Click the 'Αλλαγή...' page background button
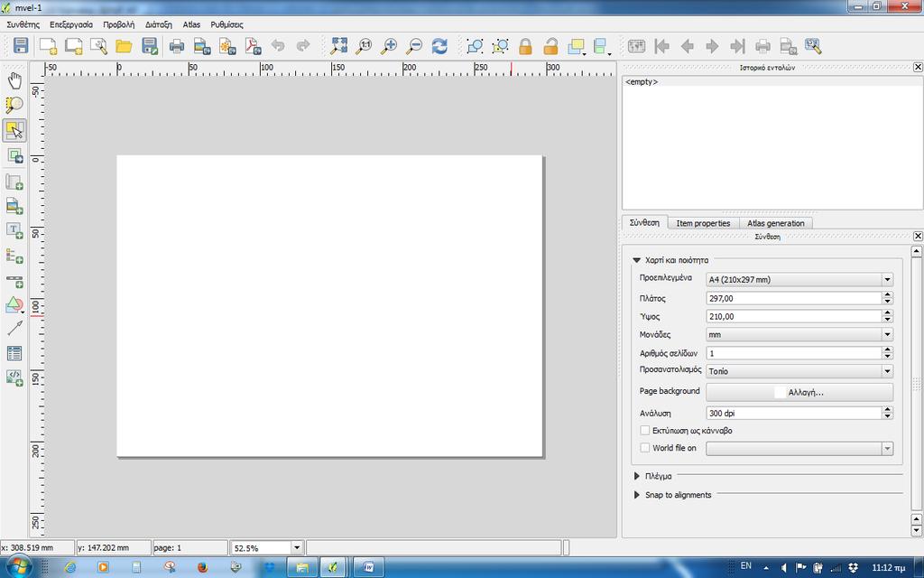Image resolution: width=924 pixels, height=578 pixels. pos(799,392)
